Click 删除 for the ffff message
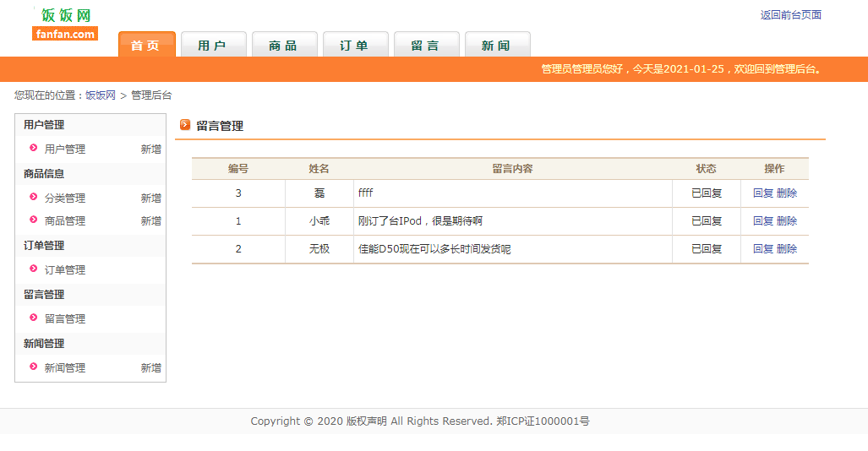868x451 pixels. point(787,193)
